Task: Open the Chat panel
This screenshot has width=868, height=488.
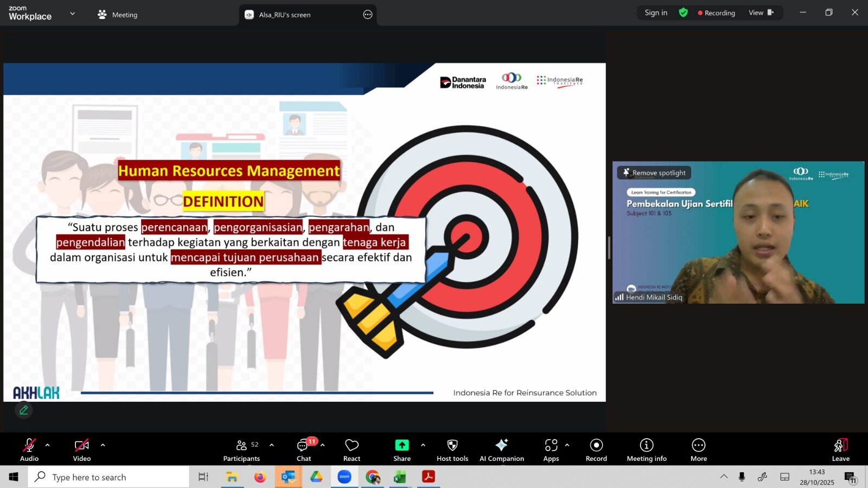Action: pos(304,450)
